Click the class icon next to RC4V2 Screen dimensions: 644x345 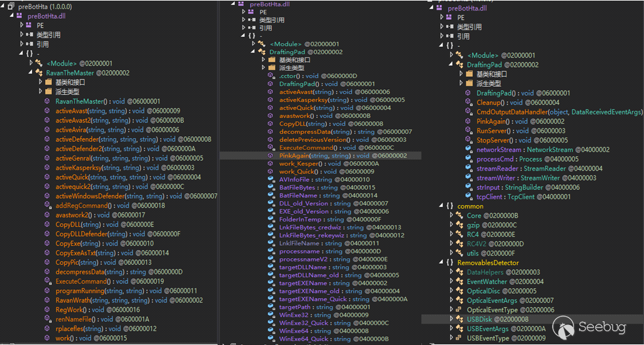(x=458, y=244)
